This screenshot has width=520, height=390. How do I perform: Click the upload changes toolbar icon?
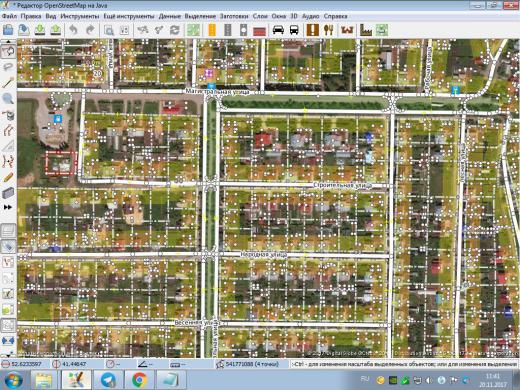tap(56, 30)
